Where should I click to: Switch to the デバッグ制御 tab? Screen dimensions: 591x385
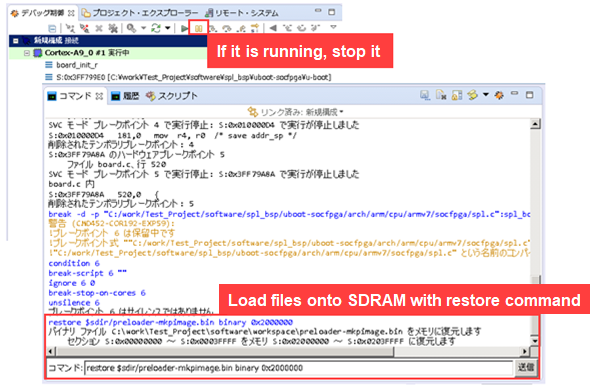pos(42,13)
